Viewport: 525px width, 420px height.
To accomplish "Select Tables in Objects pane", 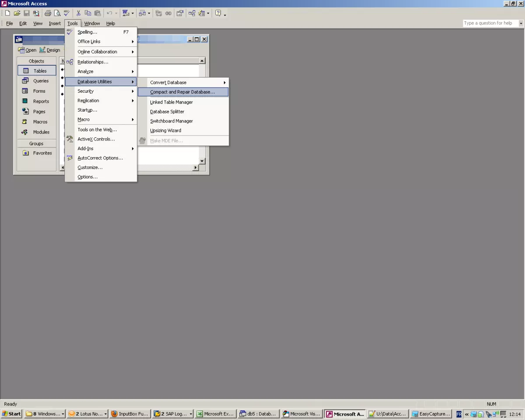I will click(37, 71).
